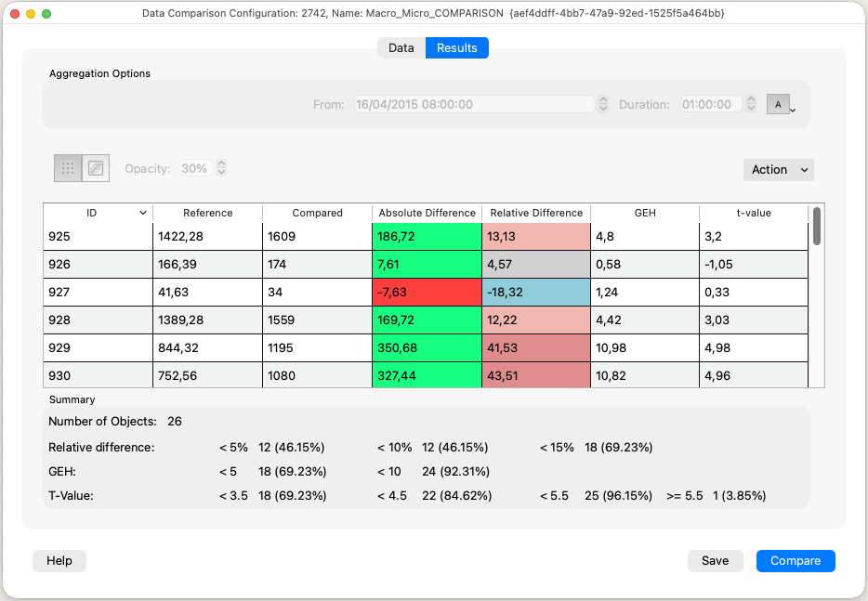
Task: Select the dark pink cell 43,51
Action: [536, 375]
